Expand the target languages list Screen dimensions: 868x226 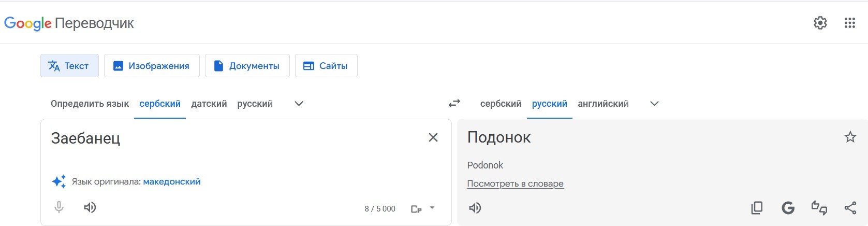point(654,104)
